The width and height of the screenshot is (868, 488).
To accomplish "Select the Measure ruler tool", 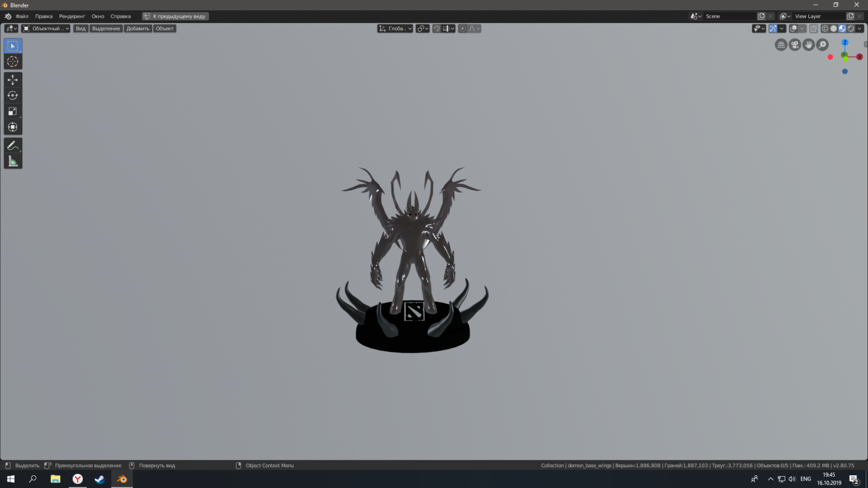I will coord(13,161).
